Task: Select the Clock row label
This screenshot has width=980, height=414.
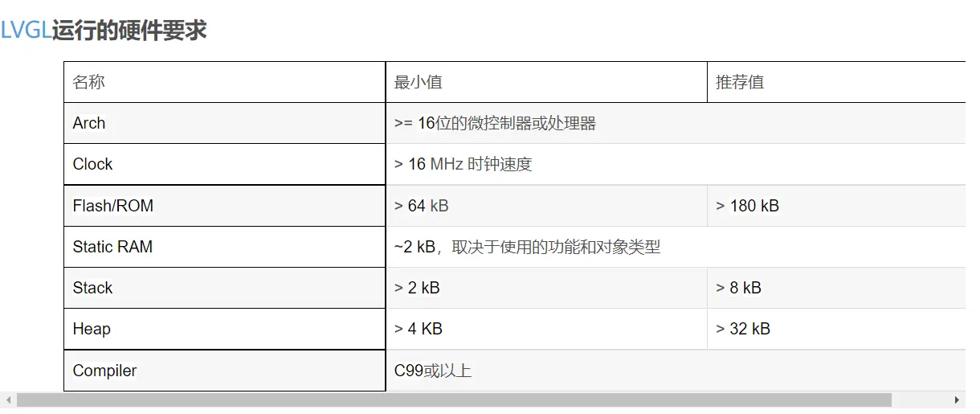Action: click(225, 164)
